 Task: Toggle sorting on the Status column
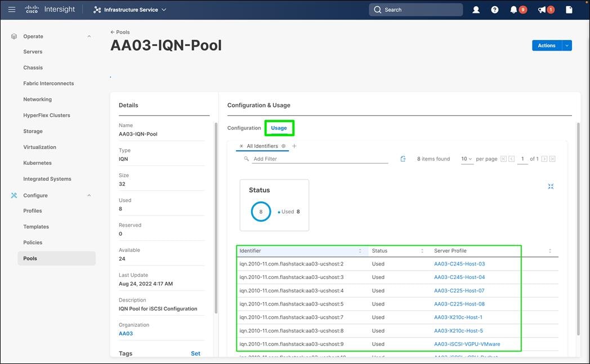pos(422,250)
